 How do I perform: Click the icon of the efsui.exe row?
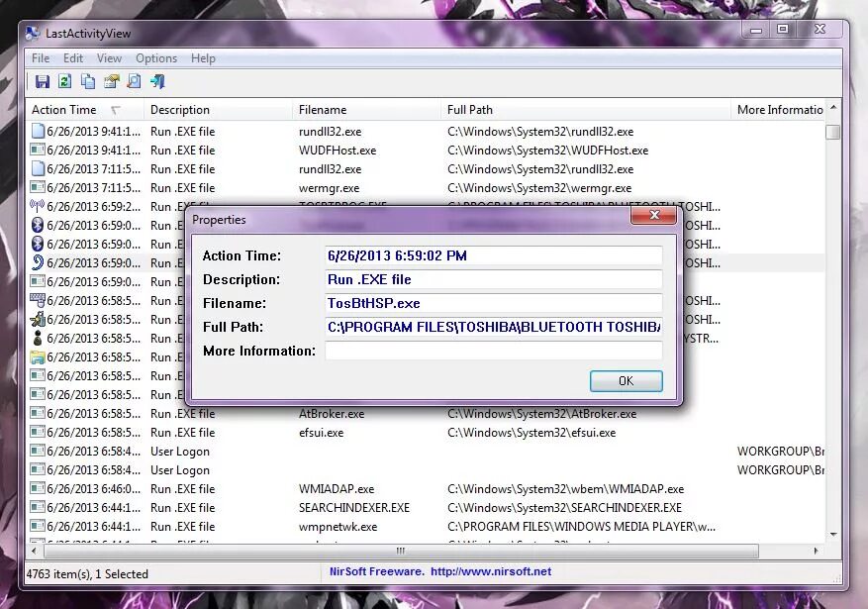tap(37, 433)
